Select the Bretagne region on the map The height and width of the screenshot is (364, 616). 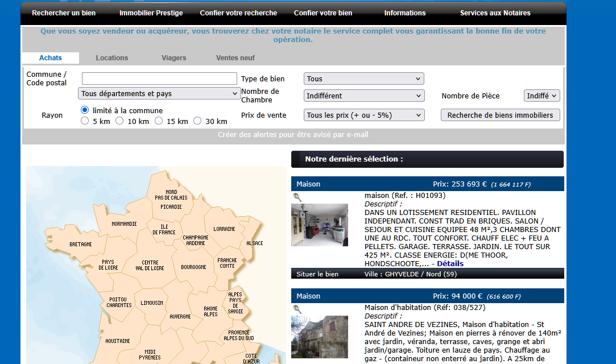(81, 245)
